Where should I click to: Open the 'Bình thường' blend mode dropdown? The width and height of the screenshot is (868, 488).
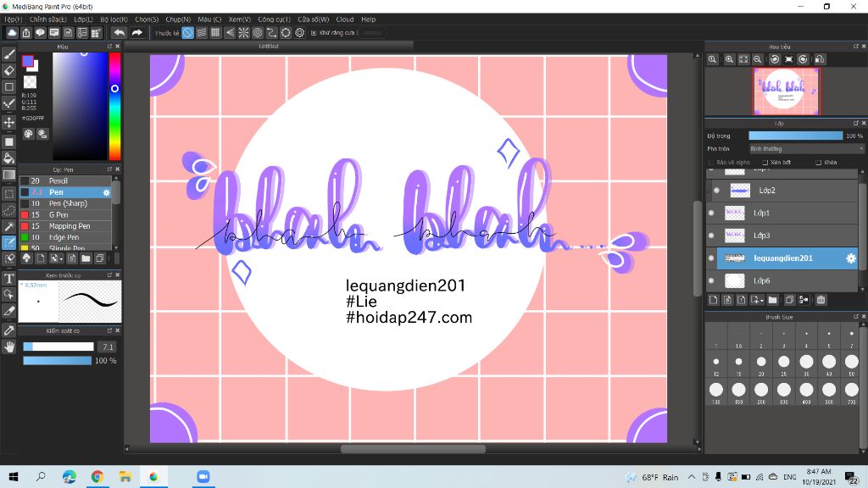(806, 149)
